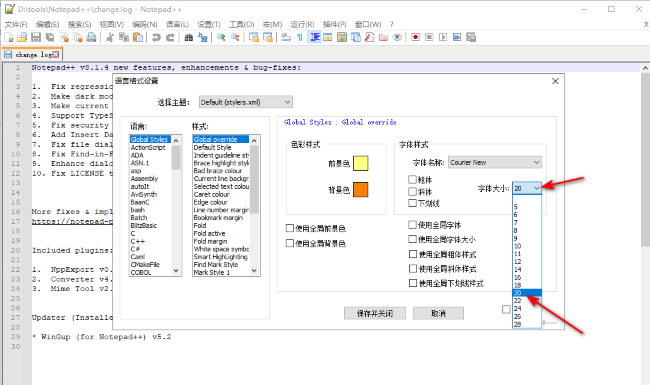The width and height of the screenshot is (650, 385).
Task: Enable the 斜体 italic checkbox
Action: point(412,191)
